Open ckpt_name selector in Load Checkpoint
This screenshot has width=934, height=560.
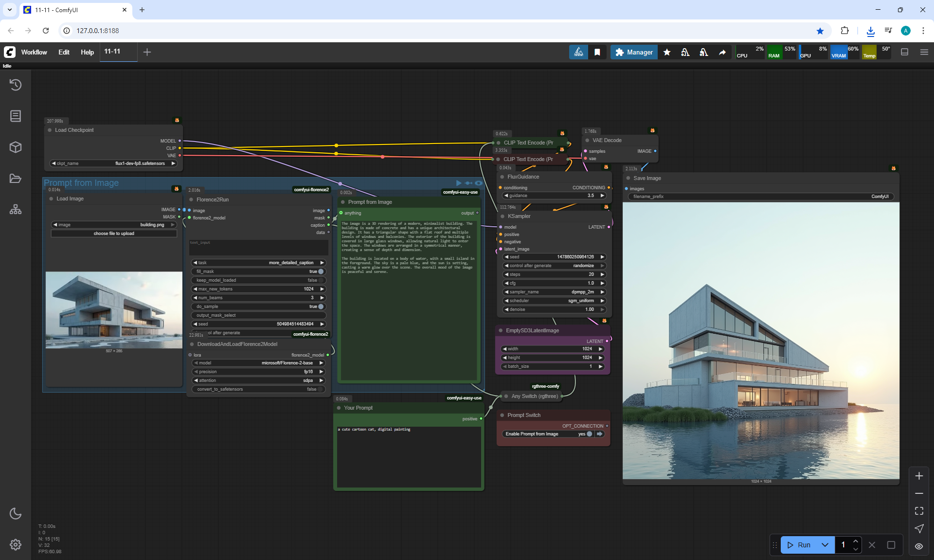point(114,163)
